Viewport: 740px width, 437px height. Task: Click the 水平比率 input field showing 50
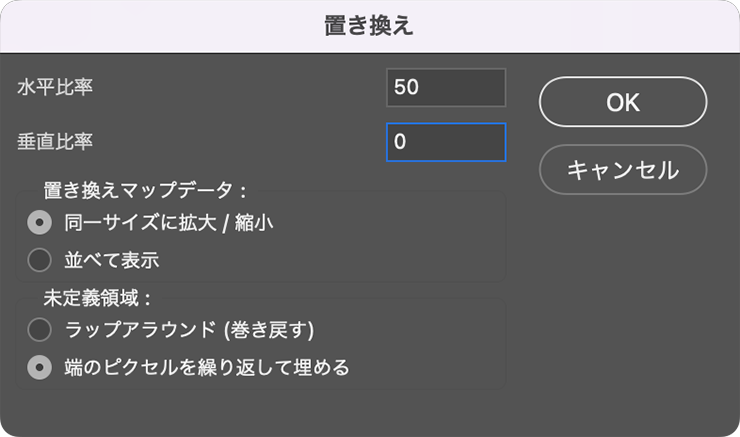(446, 88)
